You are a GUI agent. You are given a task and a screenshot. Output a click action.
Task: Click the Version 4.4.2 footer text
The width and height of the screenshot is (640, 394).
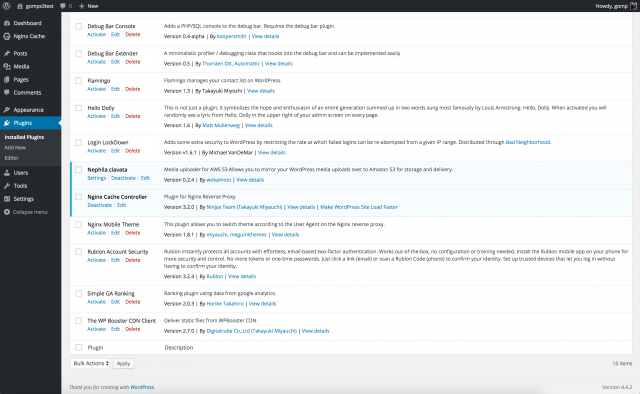[617, 387]
